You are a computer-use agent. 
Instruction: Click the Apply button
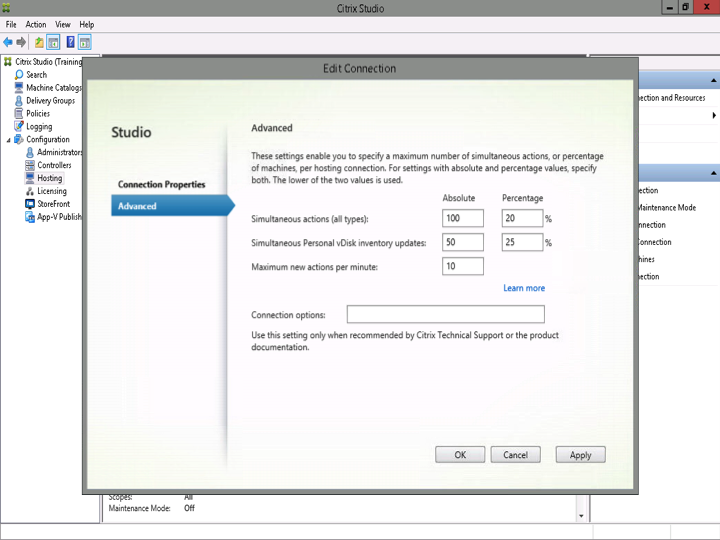[580, 455]
